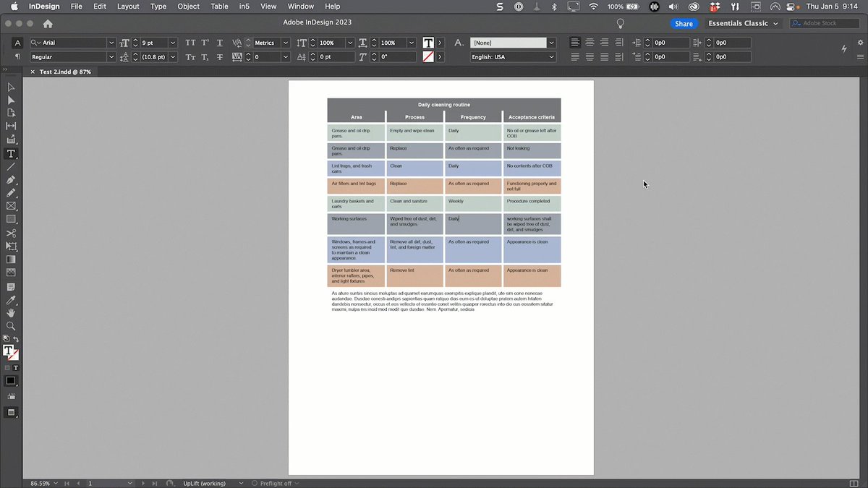Viewport: 868px width, 488px height.
Task: Go to the Home screen
Action: tap(48, 23)
